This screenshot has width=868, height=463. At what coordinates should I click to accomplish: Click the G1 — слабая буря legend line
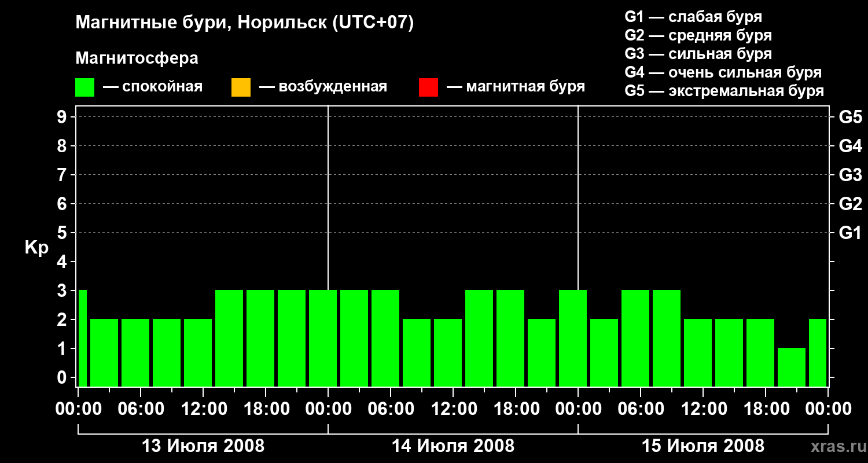[x=693, y=17]
